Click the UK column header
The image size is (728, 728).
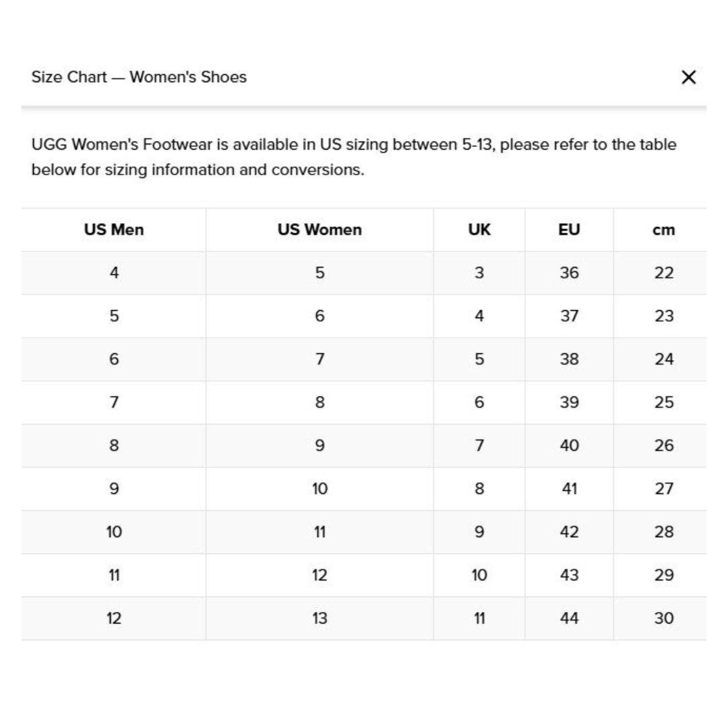pos(479,230)
